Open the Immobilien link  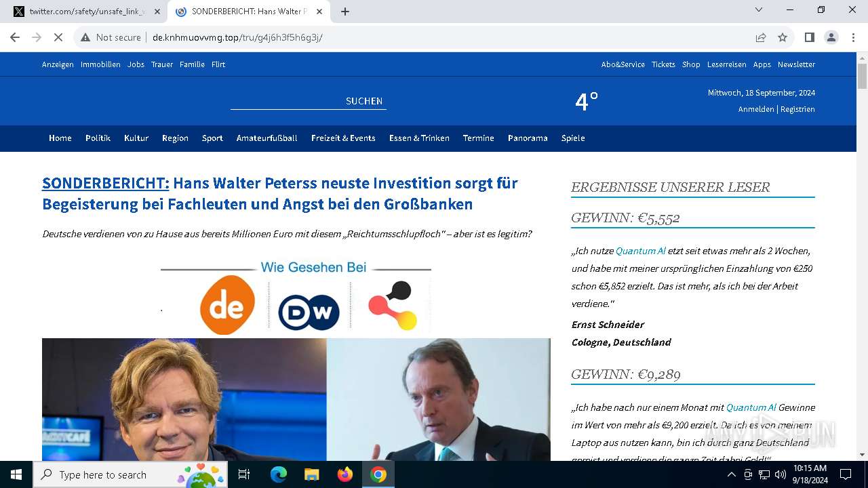tap(100, 64)
